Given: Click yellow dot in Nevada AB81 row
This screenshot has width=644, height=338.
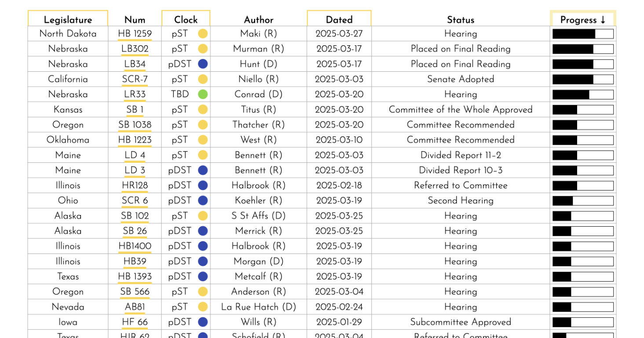Looking at the screenshot, I should pyautogui.click(x=203, y=307).
